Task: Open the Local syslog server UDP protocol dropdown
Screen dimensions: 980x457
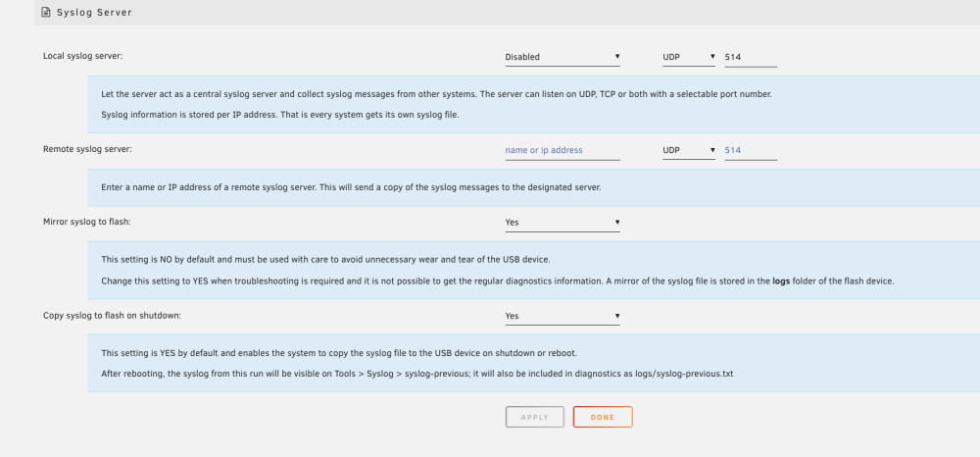Action: [689, 57]
